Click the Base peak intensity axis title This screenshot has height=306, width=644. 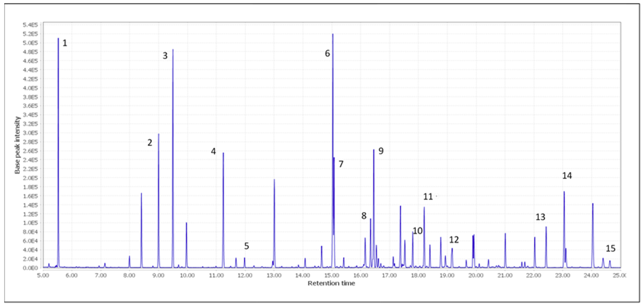(x=17, y=145)
